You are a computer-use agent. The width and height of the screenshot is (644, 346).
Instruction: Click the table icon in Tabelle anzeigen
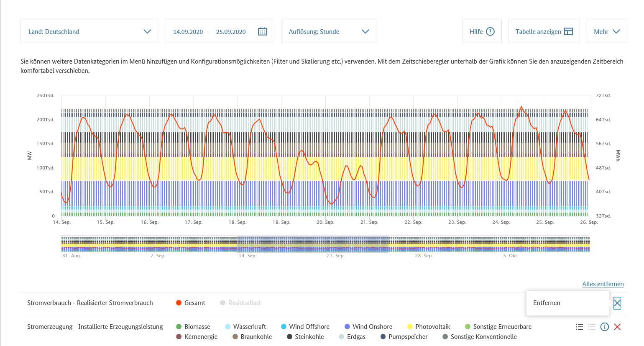click(568, 31)
